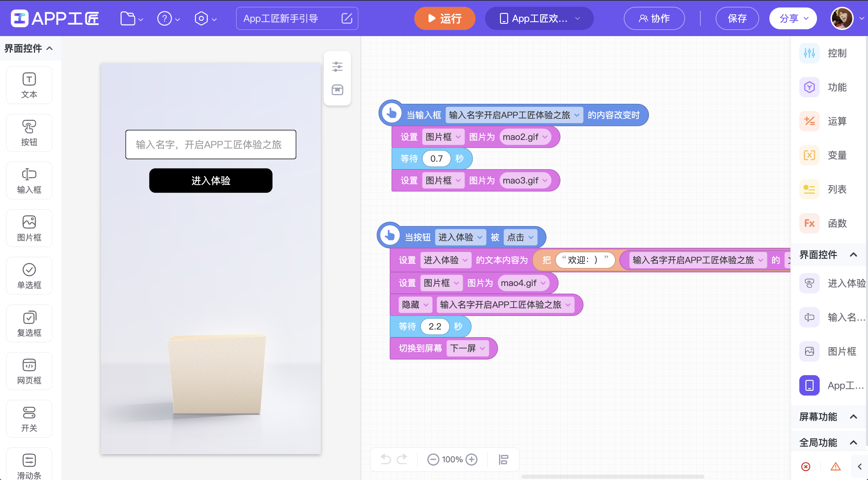This screenshot has height=480, width=868.
Task: Open the help question-mark menu
Action: (168, 18)
